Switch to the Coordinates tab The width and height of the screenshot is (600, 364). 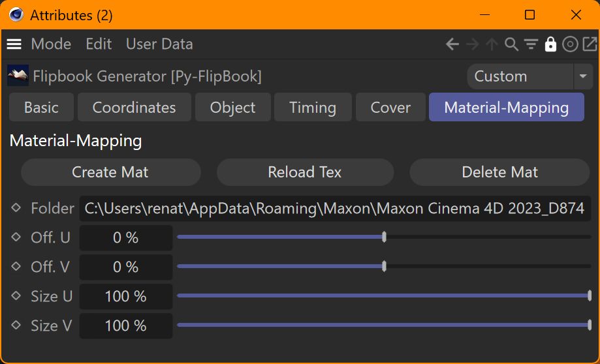coord(134,108)
